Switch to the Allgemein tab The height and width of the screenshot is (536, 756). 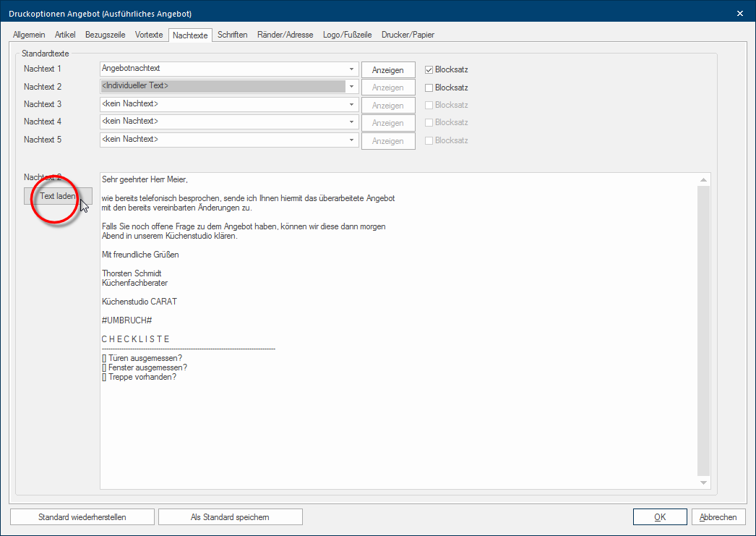click(29, 35)
